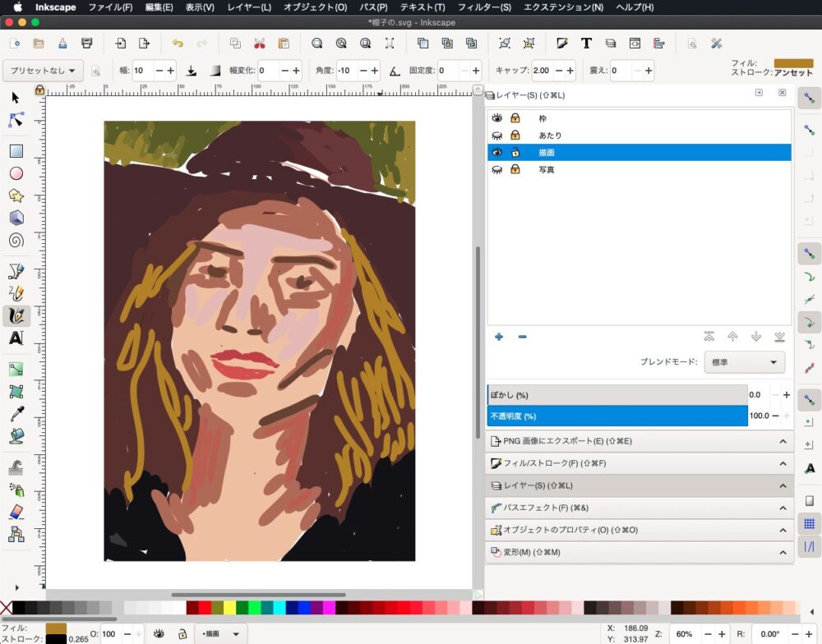Select the Text tool in the toolbox

tap(16, 338)
